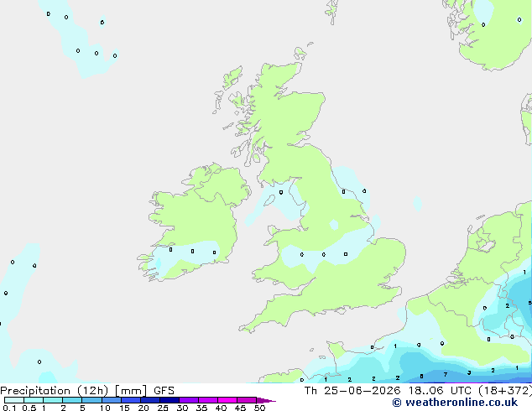Click the legend swatch between 15 and 20
This screenshot has width=532, height=411.
[x=131, y=400]
